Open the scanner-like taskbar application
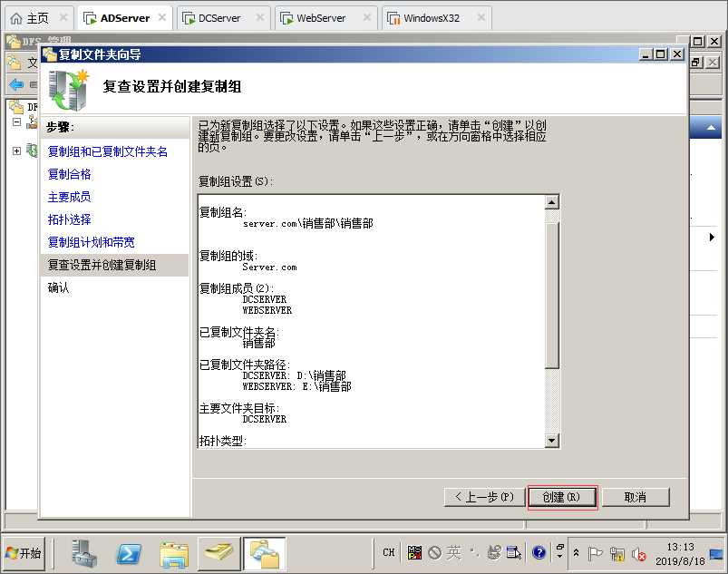 [219, 553]
